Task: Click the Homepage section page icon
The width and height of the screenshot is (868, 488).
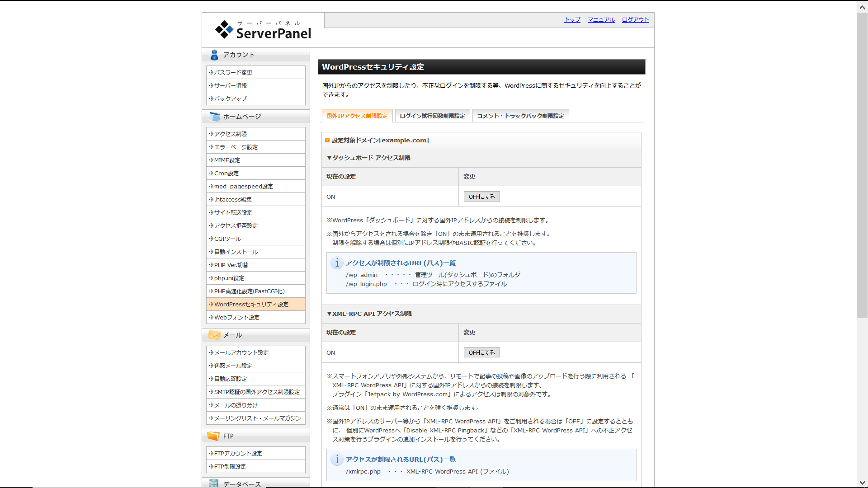Action: (215, 117)
